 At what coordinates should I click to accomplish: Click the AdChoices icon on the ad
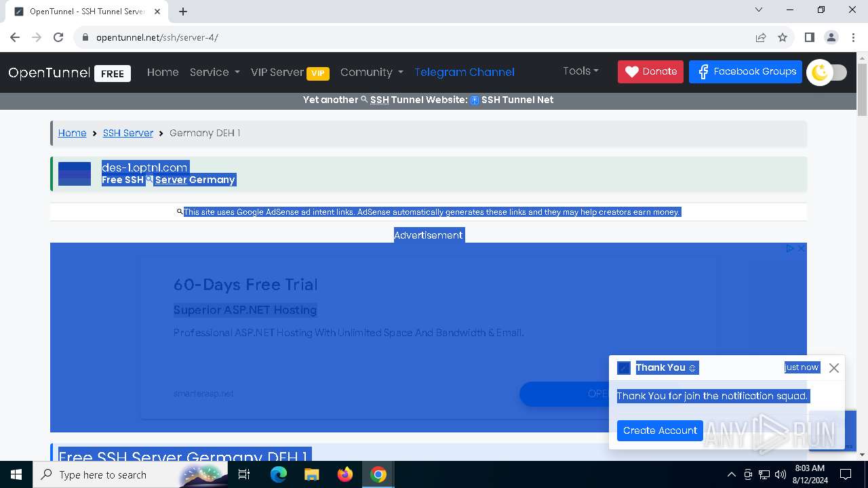point(790,249)
